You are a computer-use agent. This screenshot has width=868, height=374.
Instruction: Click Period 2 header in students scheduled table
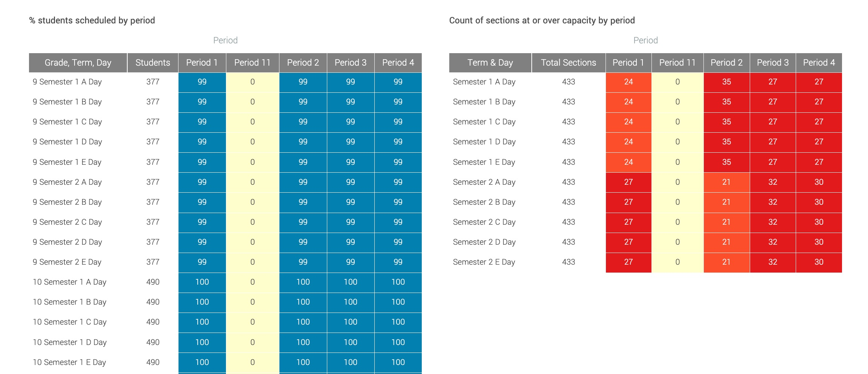[303, 63]
